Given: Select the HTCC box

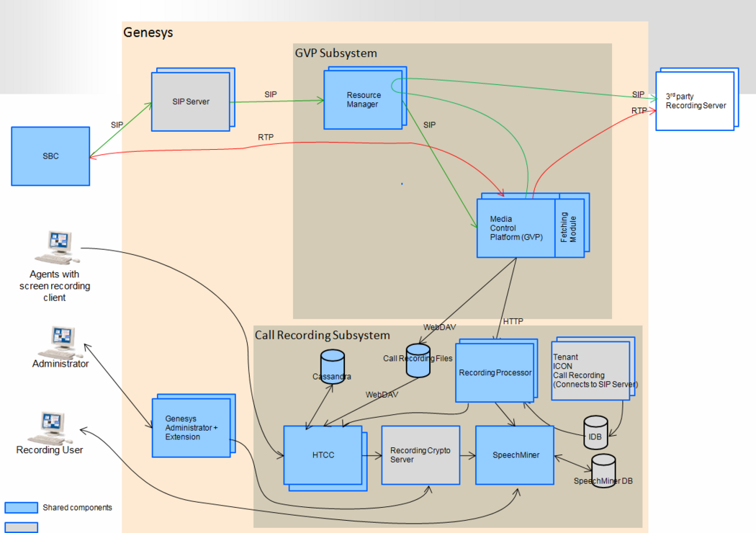Looking at the screenshot, I should point(323,455).
